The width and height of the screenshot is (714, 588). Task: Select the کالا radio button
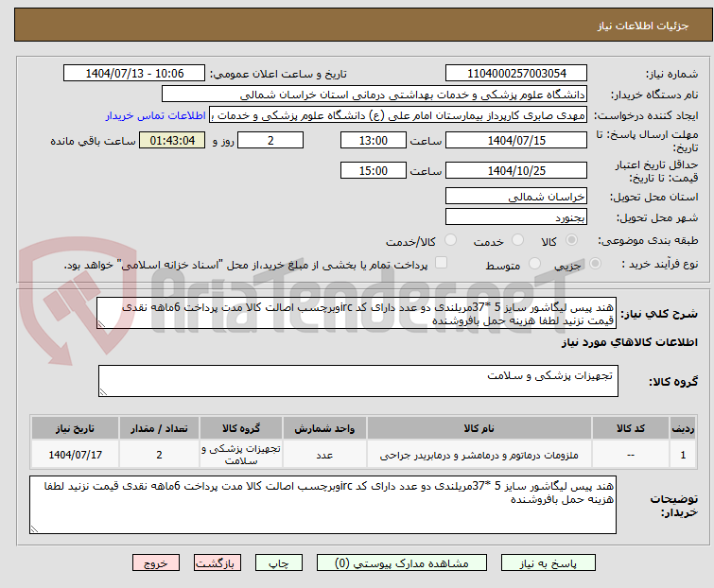tap(571, 240)
